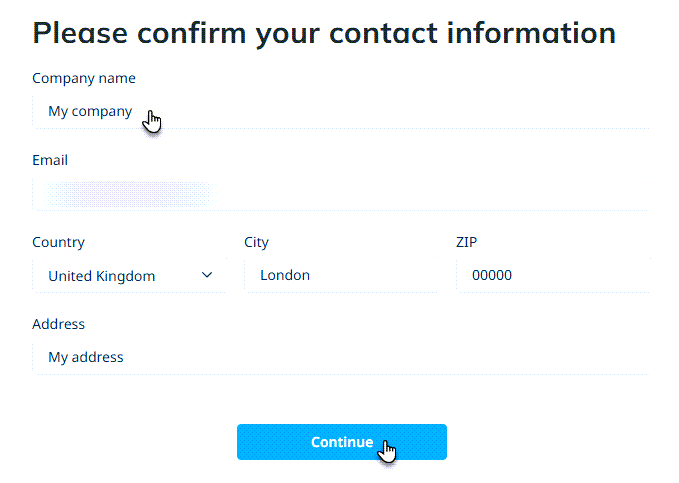Expand the Country dropdown chevron
679x483 pixels.
pyautogui.click(x=208, y=275)
